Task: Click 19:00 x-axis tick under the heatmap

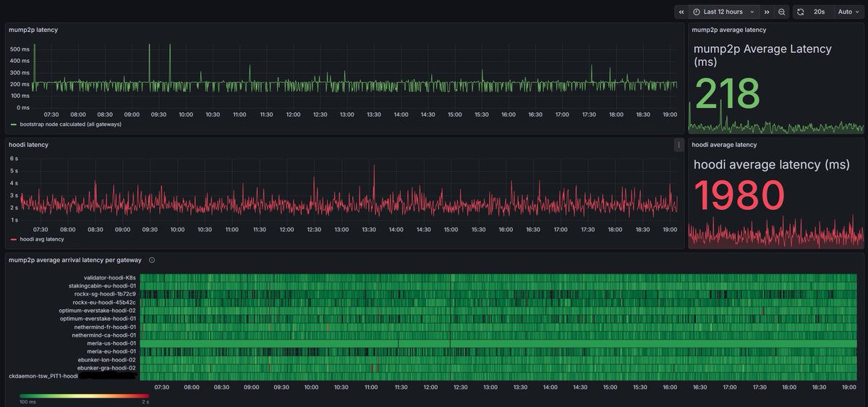Action: (849, 387)
